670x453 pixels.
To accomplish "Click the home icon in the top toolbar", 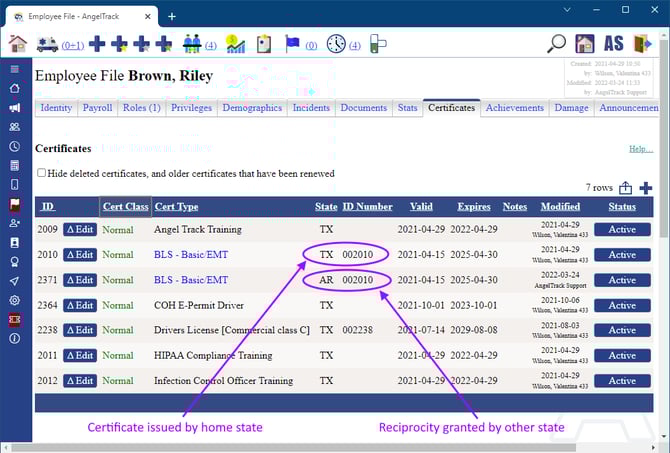I will point(17,44).
